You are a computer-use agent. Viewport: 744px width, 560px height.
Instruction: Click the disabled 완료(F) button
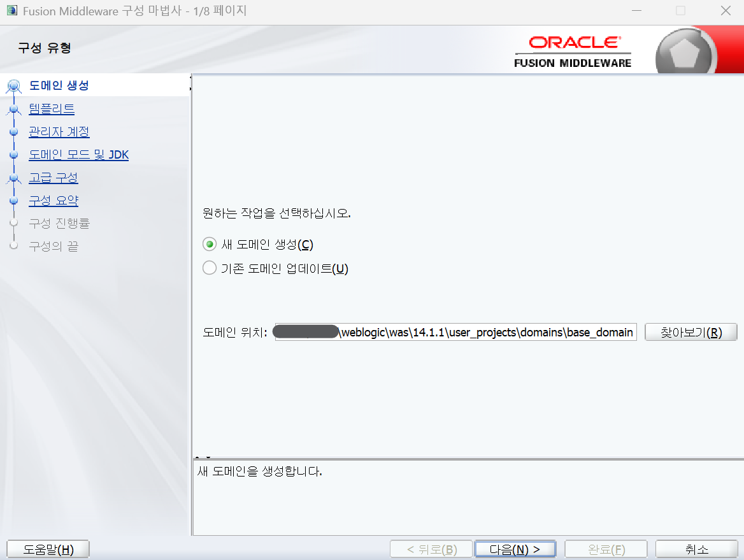point(606,549)
